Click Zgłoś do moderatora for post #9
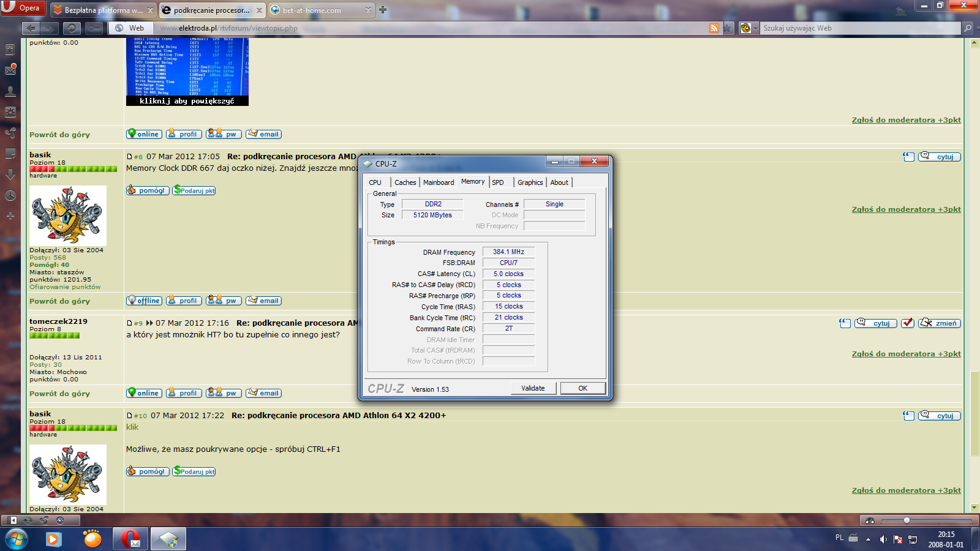Screen dimensions: 980x551 [x=906, y=354]
